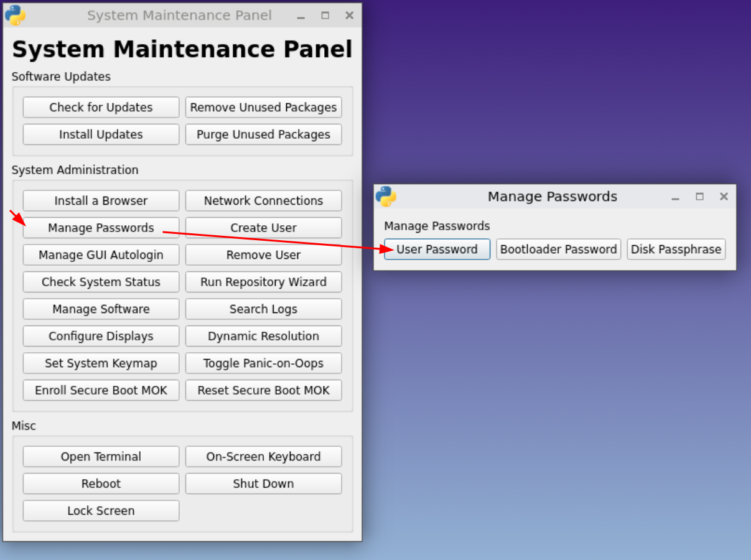751x560 pixels.
Task: Open the User Password option
Action: 437,250
